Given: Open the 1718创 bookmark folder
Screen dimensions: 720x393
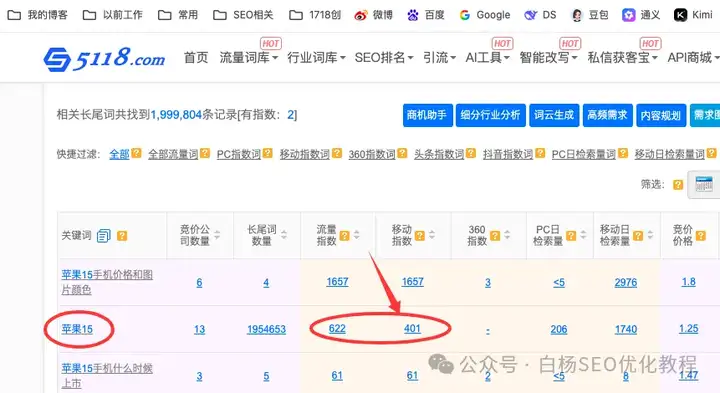Looking at the screenshot, I should click(x=315, y=15).
